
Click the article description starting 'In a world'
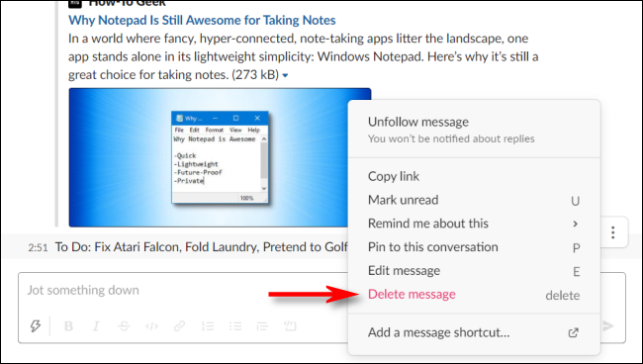pos(303,56)
